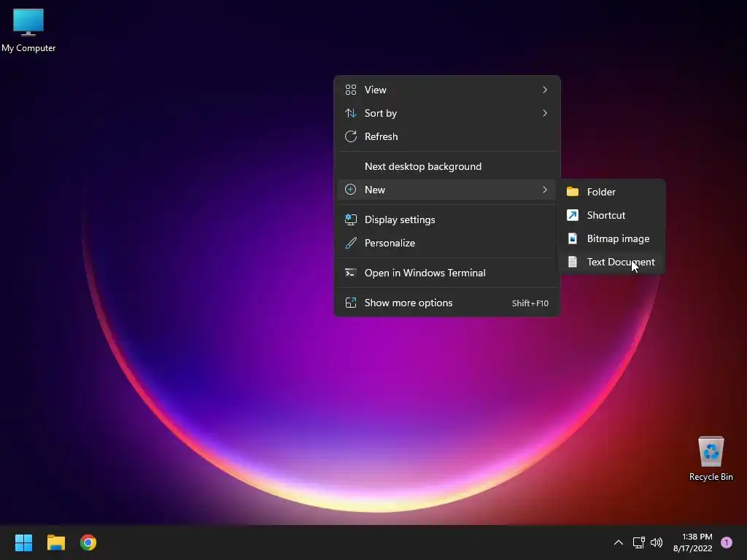Screen dimensions: 747x560
Task: Click the yellow Folder icon in submenu
Action: [x=573, y=192]
